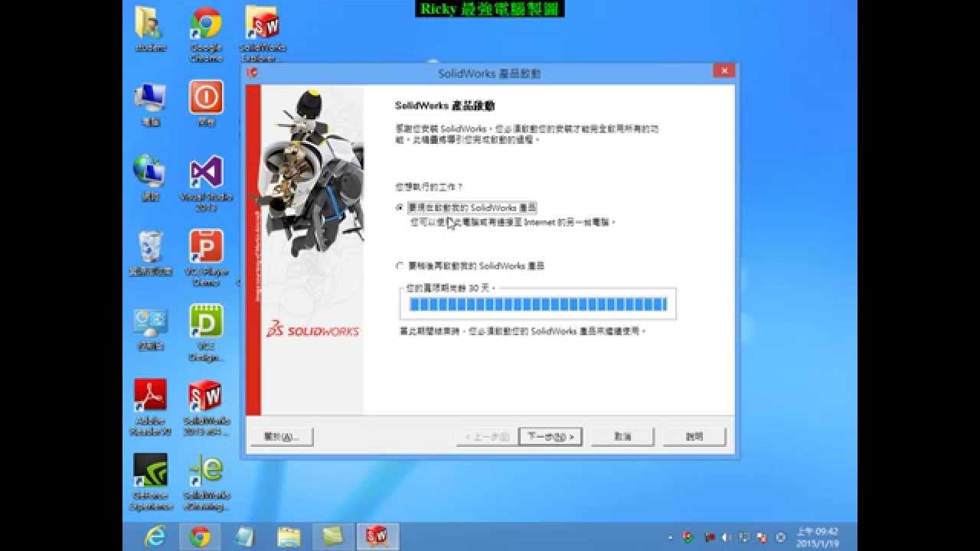Open the taskbar clock showing 09:42

point(816,536)
